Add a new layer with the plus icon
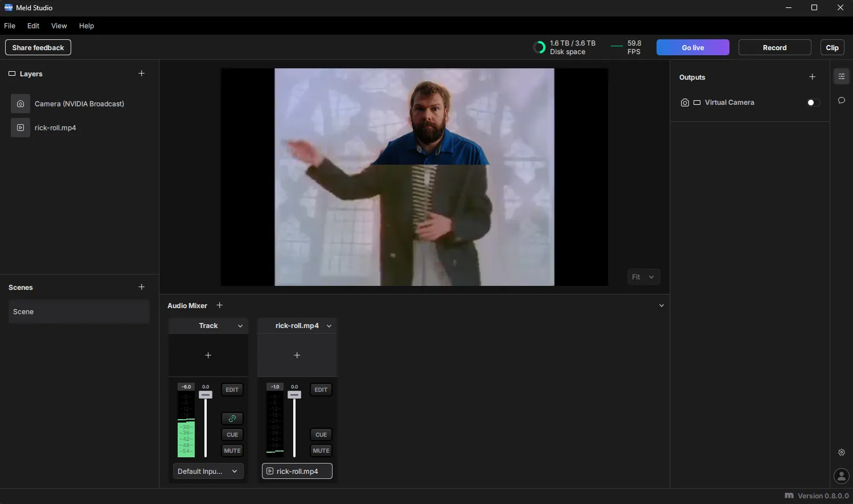Image resolution: width=853 pixels, height=504 pixels. pyautogui.click(x=141, y=73)
